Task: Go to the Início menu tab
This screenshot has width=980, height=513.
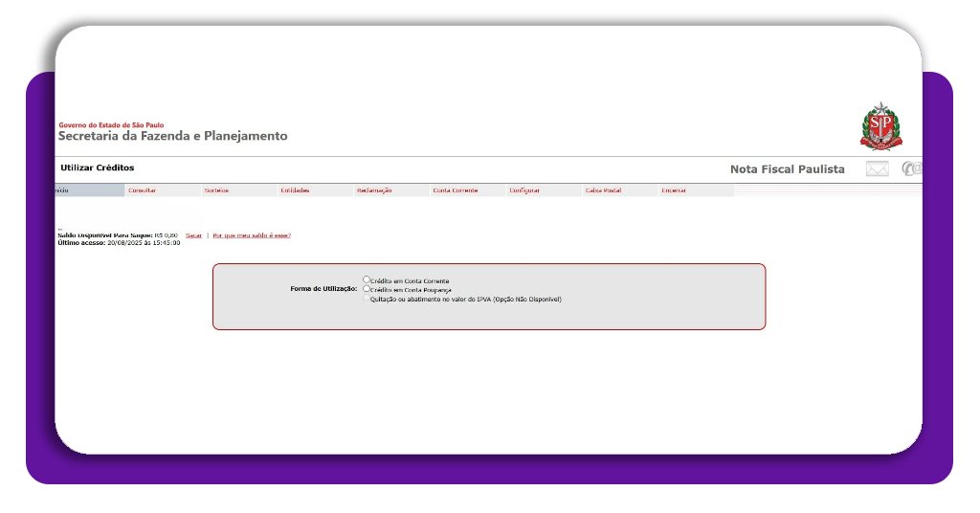Action: point(62,190)
